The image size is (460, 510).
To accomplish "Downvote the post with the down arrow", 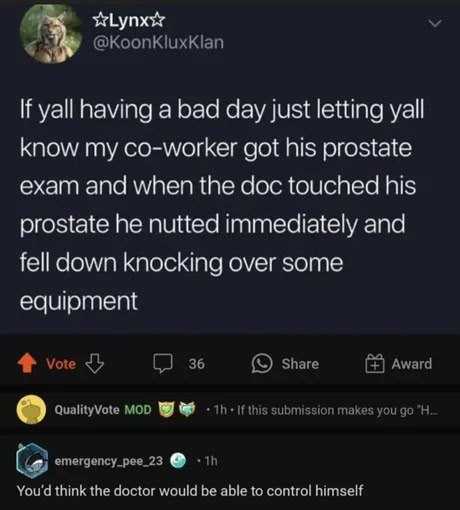I will (95, 363).
